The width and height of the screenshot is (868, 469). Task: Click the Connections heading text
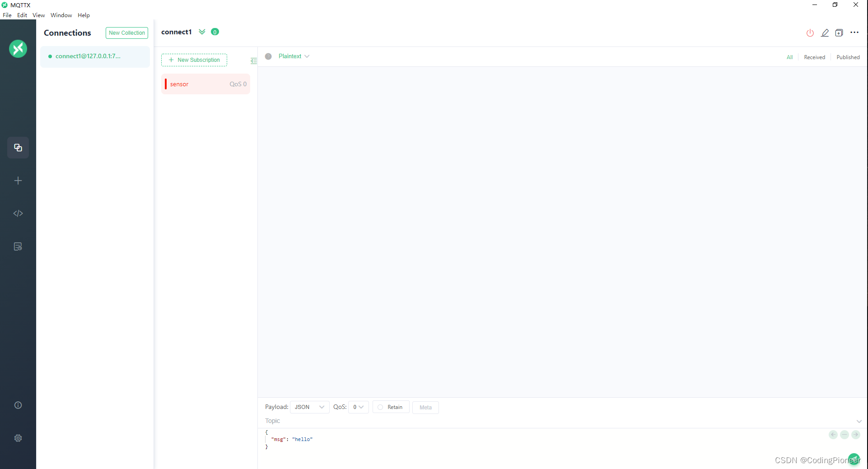click(67, 33)
